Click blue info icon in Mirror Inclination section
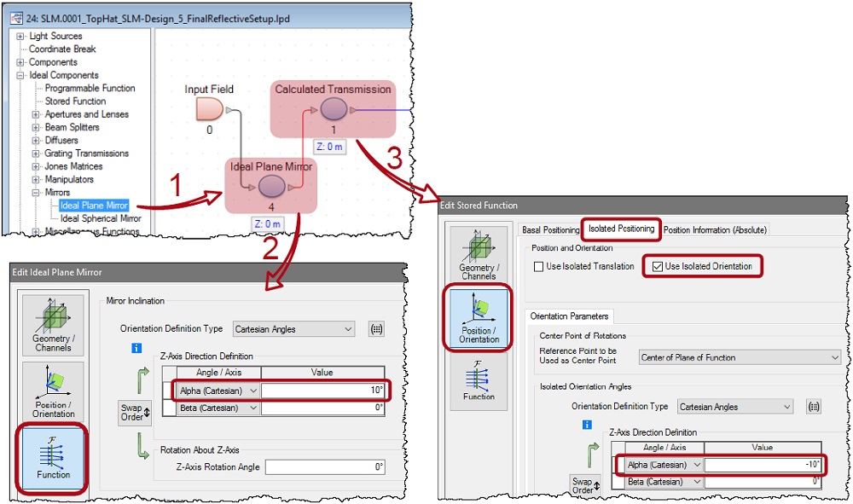This screenshot has height=504, width=853. pos(136,348)
